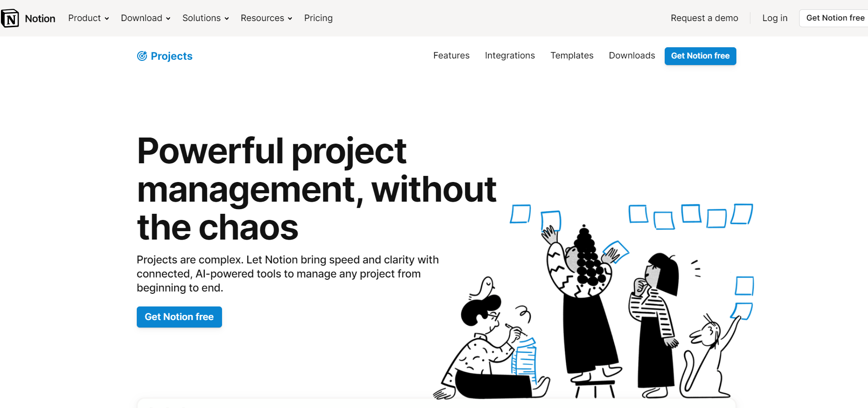Go to Templates in sub-navigation

tap(572, 56)
